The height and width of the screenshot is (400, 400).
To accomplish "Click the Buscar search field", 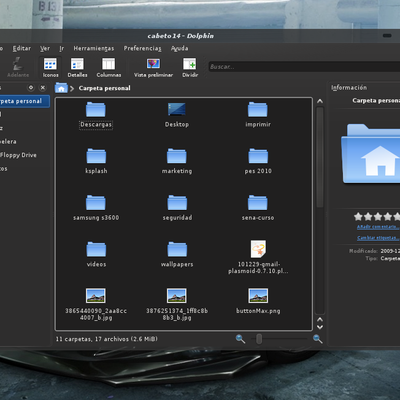I will (304, 67).
